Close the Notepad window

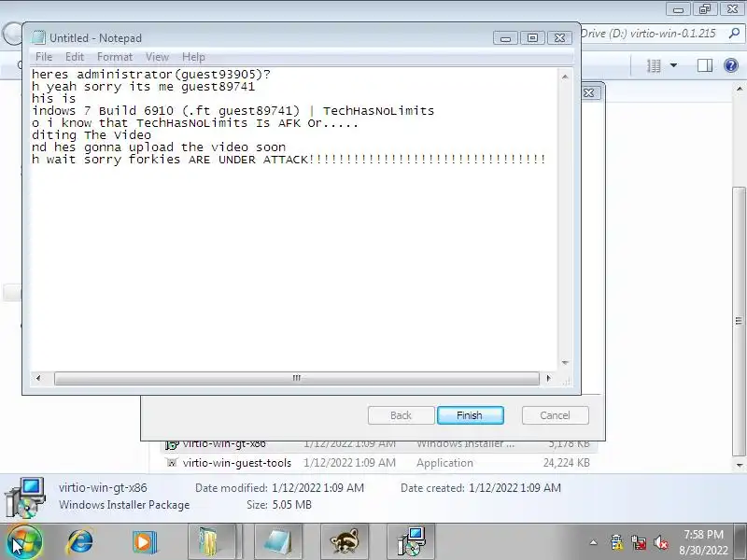[x=559, y=38]
